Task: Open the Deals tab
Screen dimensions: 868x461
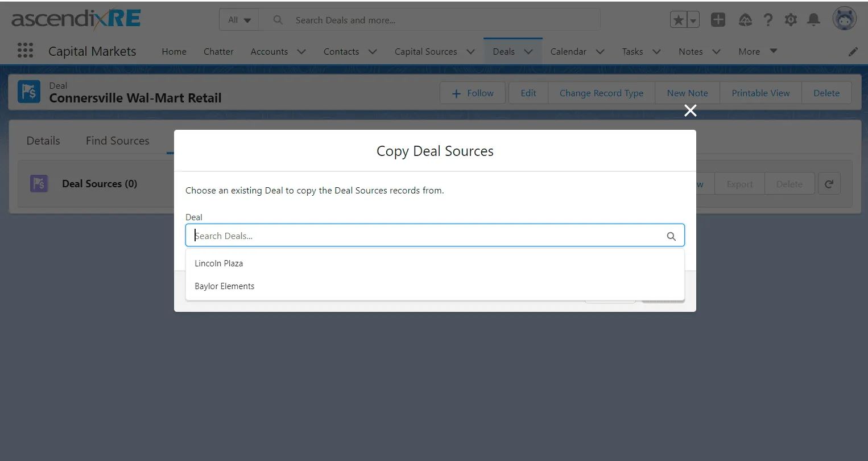Action: (503, 51)
